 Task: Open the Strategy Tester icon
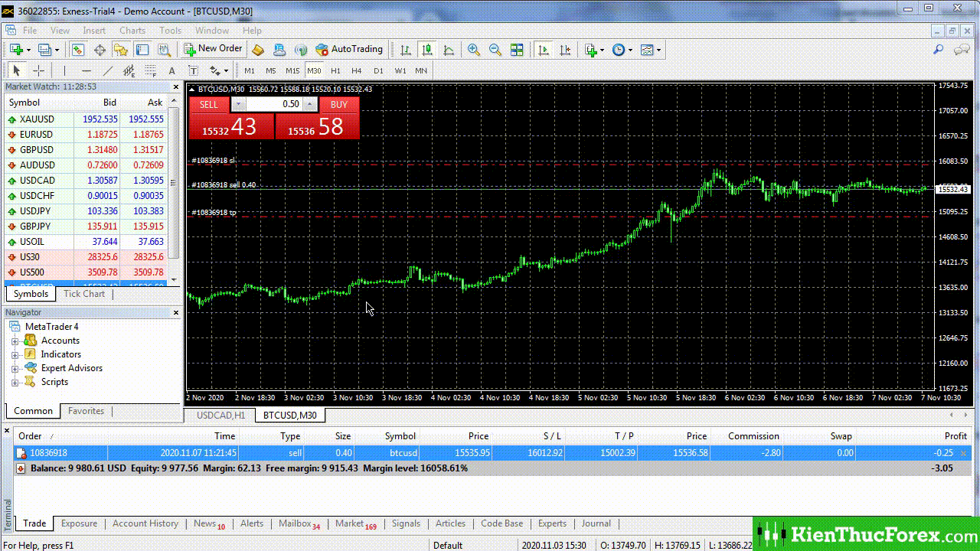[164, 50]
